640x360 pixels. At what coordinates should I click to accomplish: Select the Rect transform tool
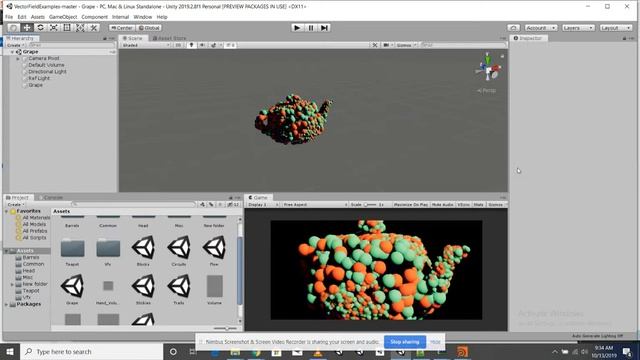[67, 27]
